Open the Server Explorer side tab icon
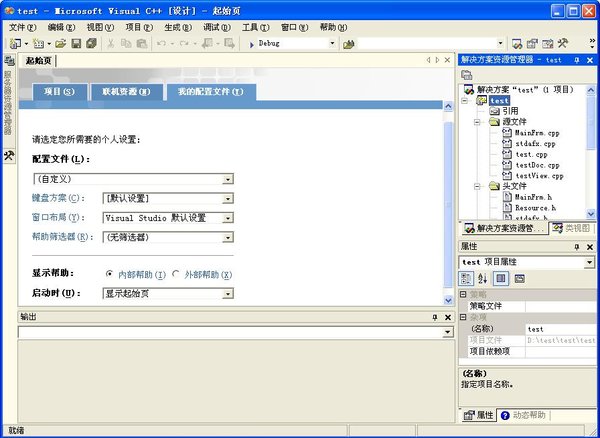The height and width of the screenshot is (438, 600). point(9,60)
